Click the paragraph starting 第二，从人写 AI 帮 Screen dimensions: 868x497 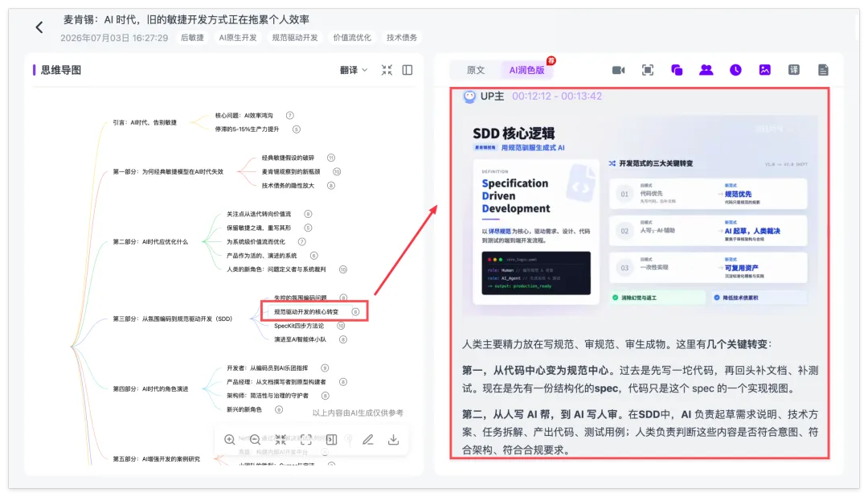click(640, 432)
